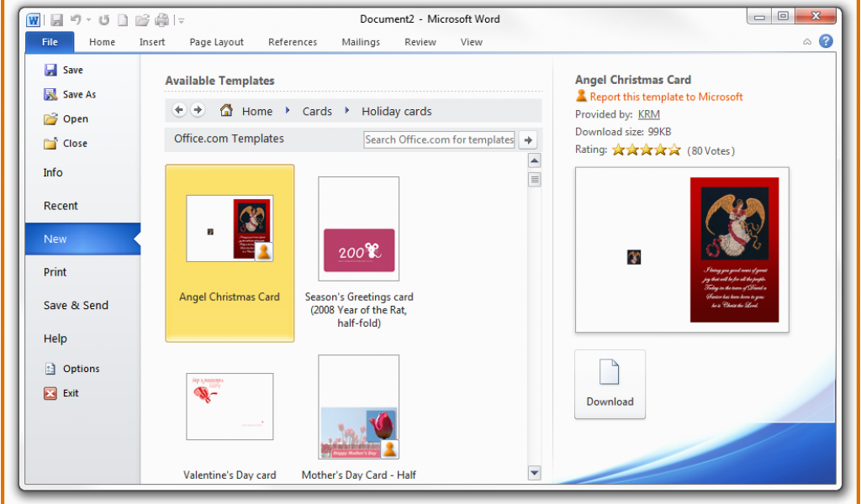Switch to the Home ribbon tab
The width and height of the screenshot is (861, 504).
[102, 42]
